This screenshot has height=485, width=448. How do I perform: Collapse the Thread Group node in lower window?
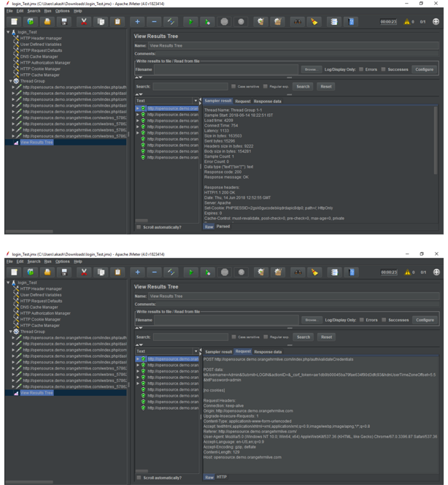(10, 332)
